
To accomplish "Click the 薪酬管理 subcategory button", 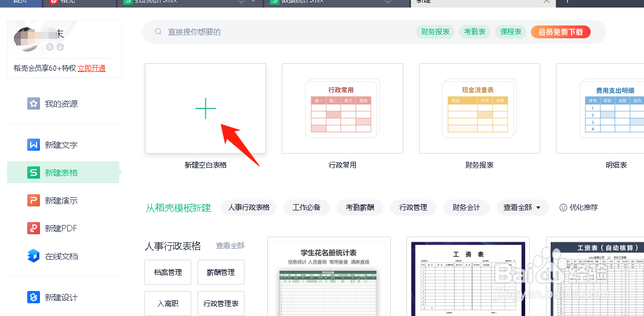I will coord(221,272).
